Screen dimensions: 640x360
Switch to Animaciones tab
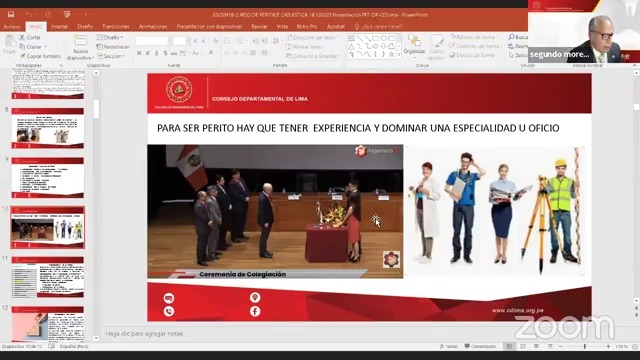(x=153, y=27)
